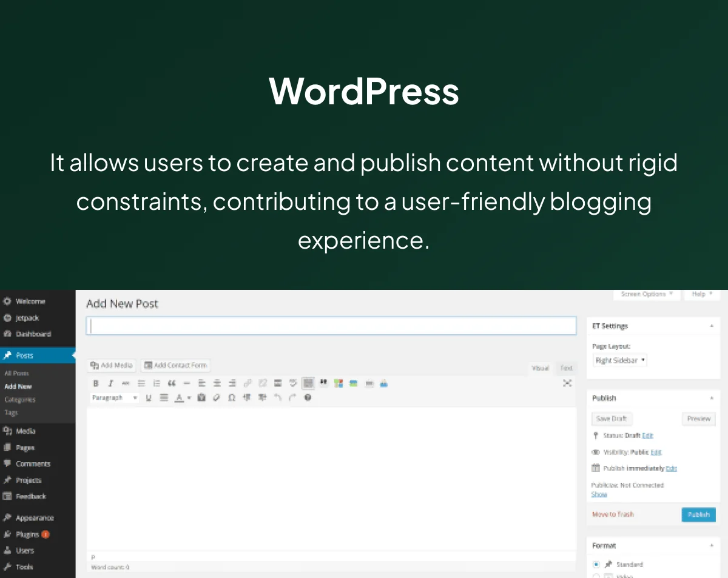Open the Page Layout Right Sidebar dropdown
The height and width of the screenshot is (578, 728).
(620, 360)
